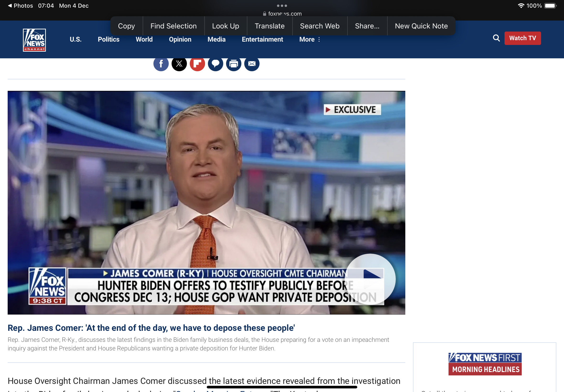Tap the foxnews.com address bar
This screenshot has width=564, height=392.
[282, 14]
